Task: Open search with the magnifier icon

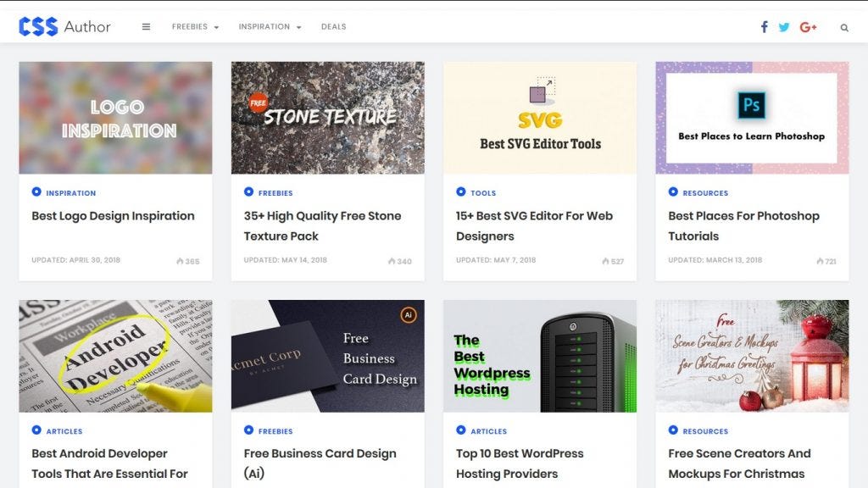Action: coord(844,28)
